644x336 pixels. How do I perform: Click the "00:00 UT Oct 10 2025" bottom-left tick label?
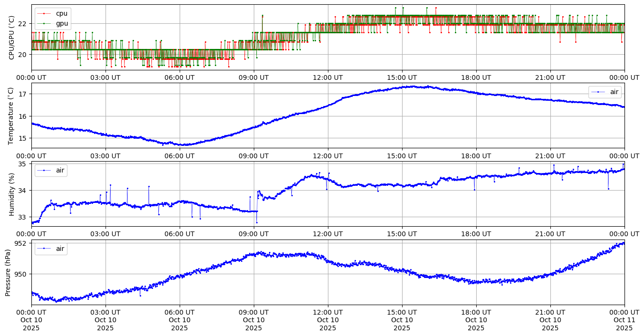point(31,320)
